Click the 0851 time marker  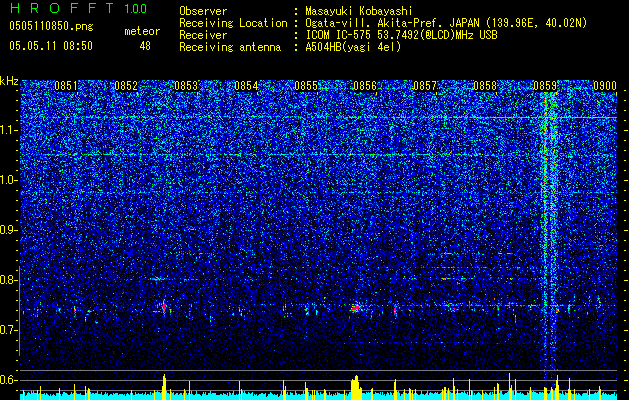pyautogui.click(x=66, y=86)
